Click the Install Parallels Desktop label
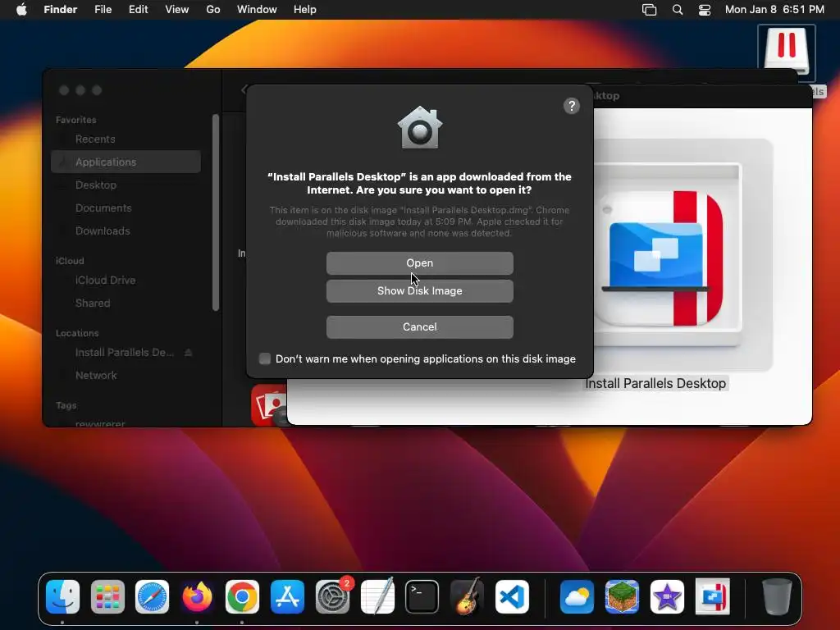The image size is (840, 630). click(x=655, y=384)
